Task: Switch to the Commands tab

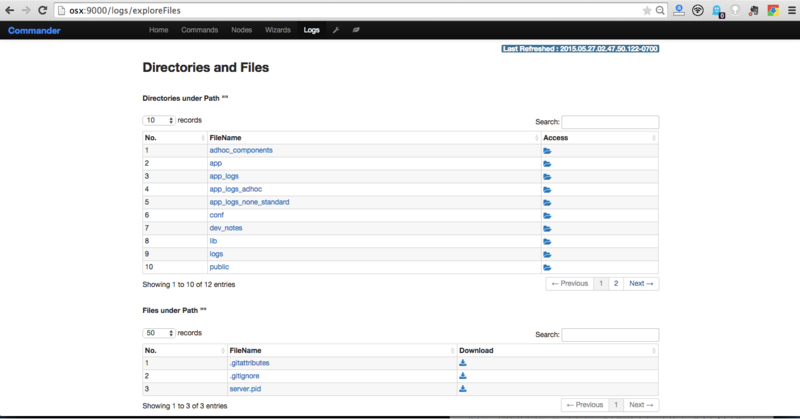Action: click(x=199, y=30)
